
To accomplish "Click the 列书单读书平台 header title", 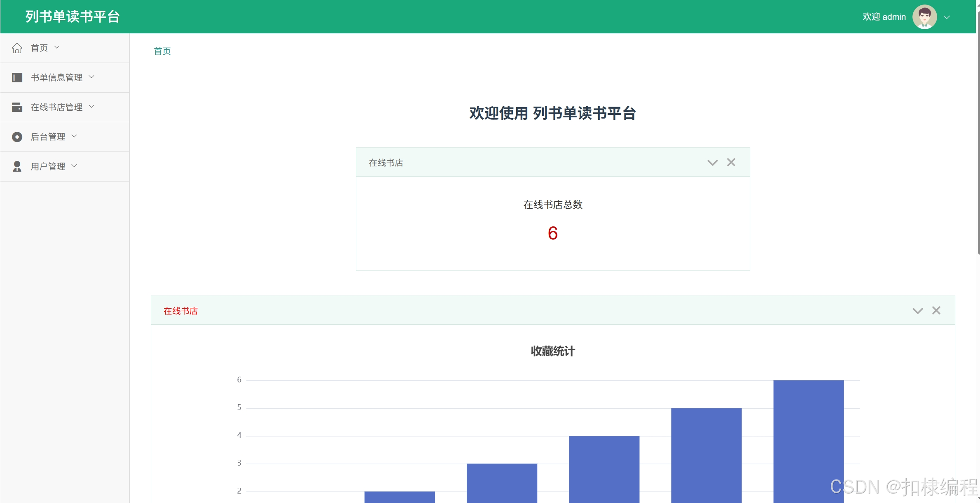I will (x=73, y=17).
